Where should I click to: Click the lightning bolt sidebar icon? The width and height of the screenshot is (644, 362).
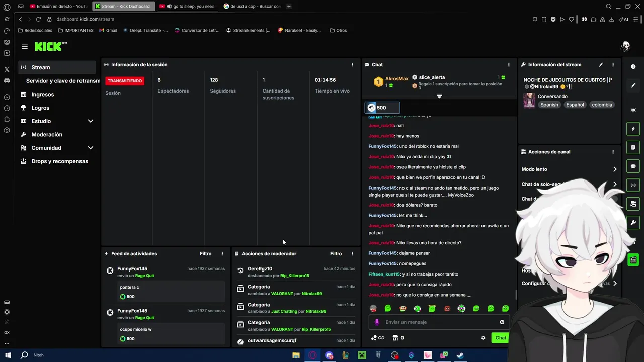pyautogui.click(x=633, y=129)
